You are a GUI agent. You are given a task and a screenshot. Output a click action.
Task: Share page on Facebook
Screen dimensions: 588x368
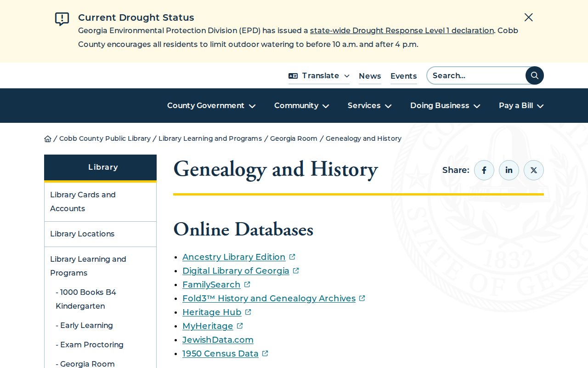tap(484, 170)
